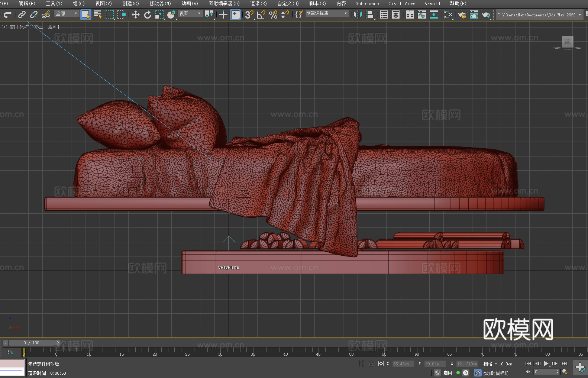Toggle Angle Snap in the toolbar
The image size is (588, 378).
click(261, 14)
